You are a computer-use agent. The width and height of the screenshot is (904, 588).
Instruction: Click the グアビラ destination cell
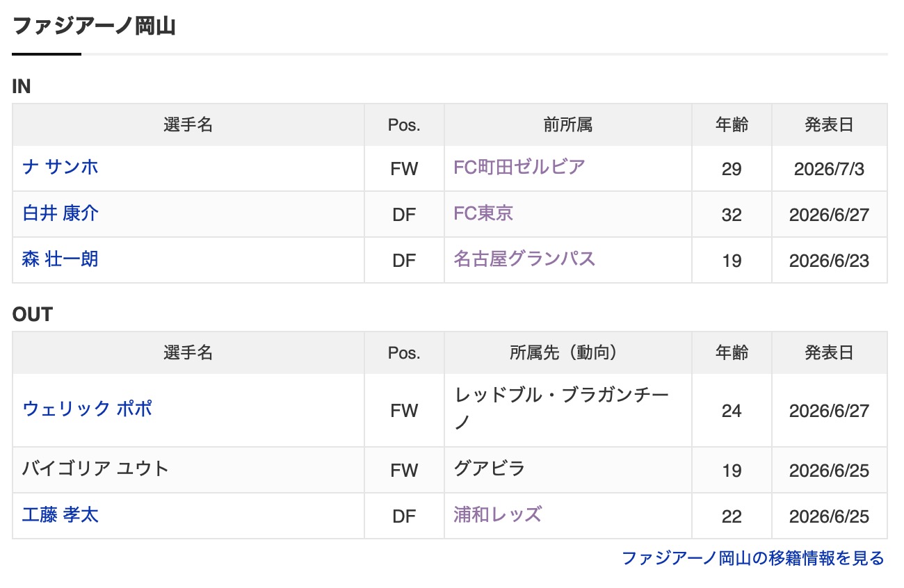point(568,470)
